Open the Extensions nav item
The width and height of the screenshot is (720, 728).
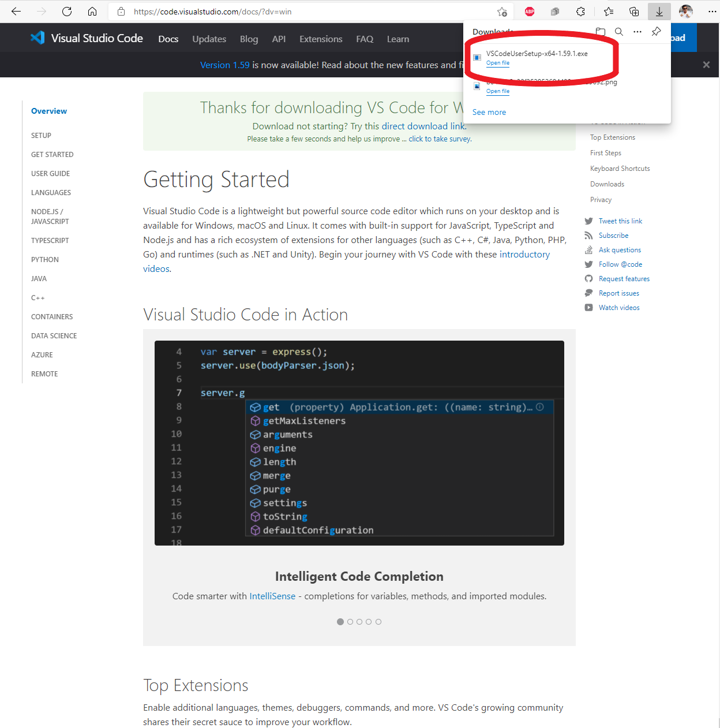[x=321, y=39]
